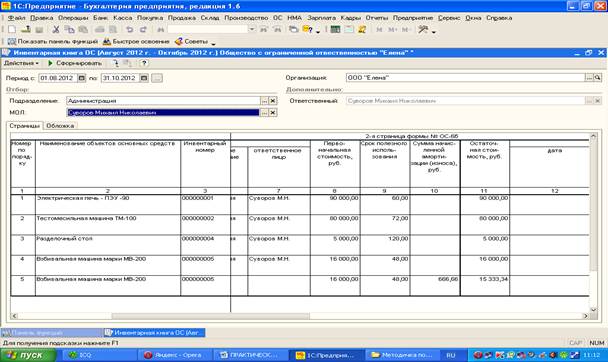Clear the Подразделение field with X
Image resolution: width=608 pixels, height=362 pixels.
[x=273, y=101]
